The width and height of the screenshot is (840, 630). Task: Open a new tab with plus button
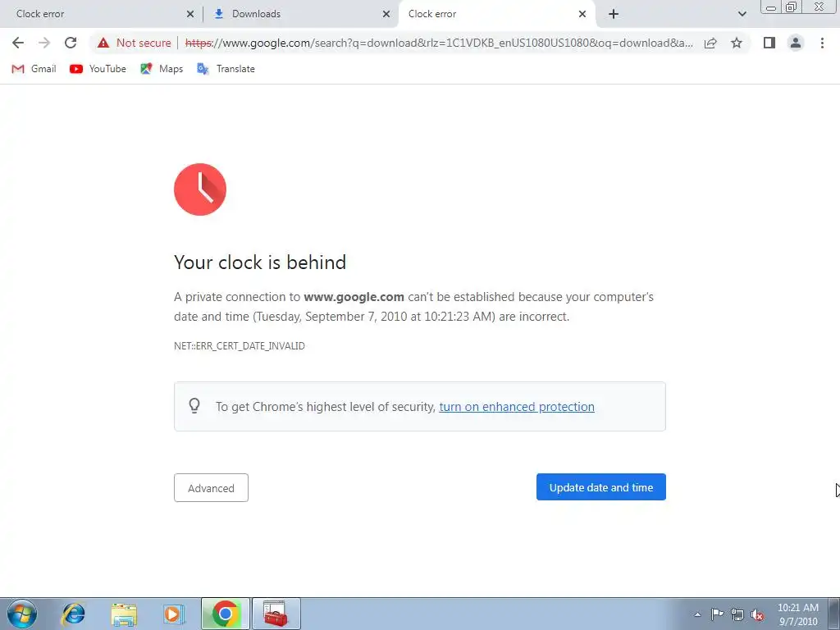pyautogui.click(x=614, y=14)
